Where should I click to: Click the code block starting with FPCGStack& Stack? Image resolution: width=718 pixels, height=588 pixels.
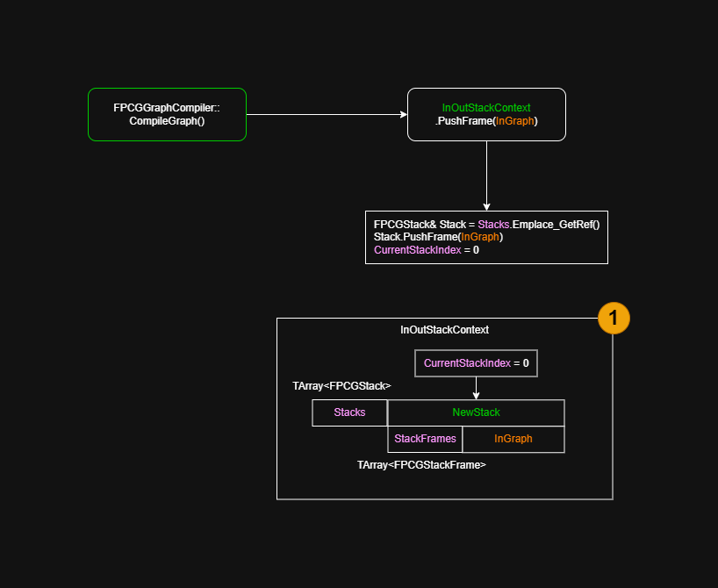click(x=486, y=237)
